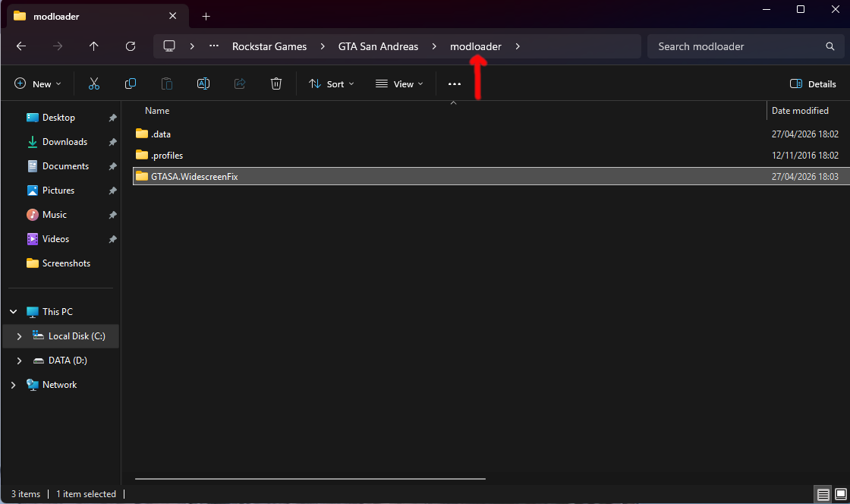Open the View layout menu
The height and width of the screenshot is (504, 850).
399,84
